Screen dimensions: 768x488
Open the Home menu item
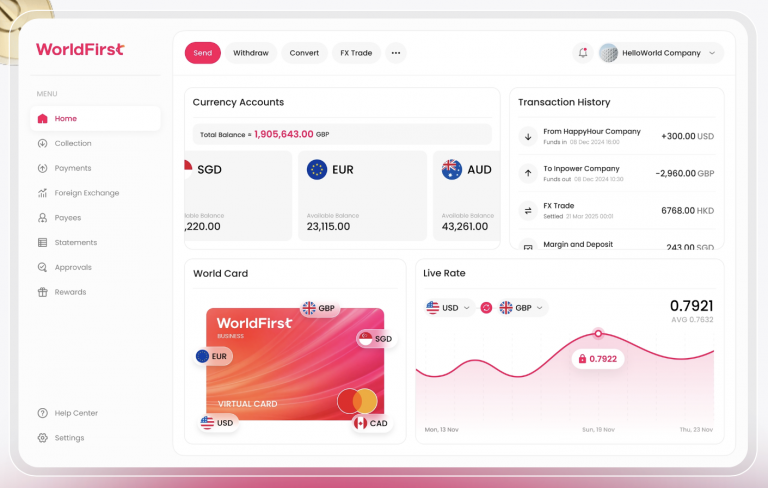tap(96, 119)
